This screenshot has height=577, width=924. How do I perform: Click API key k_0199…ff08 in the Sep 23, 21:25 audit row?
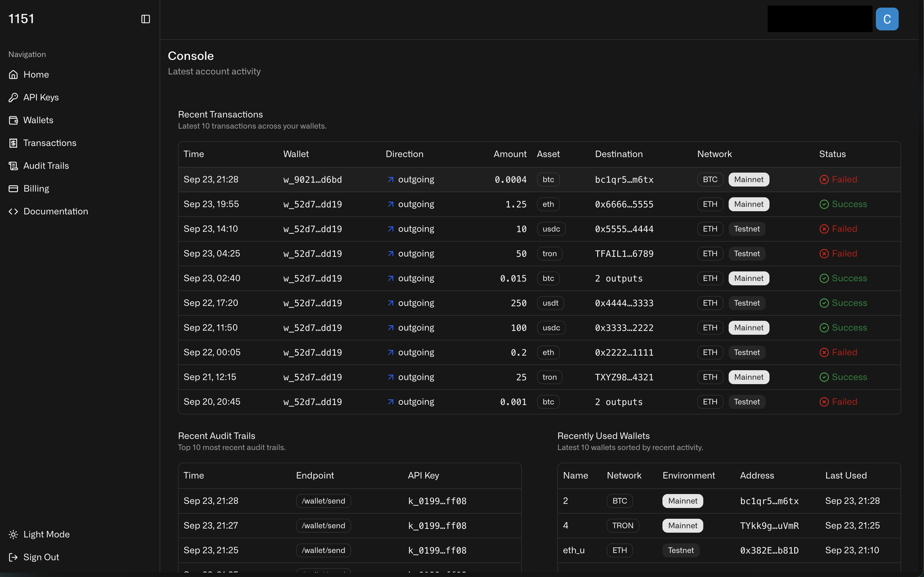437,551
